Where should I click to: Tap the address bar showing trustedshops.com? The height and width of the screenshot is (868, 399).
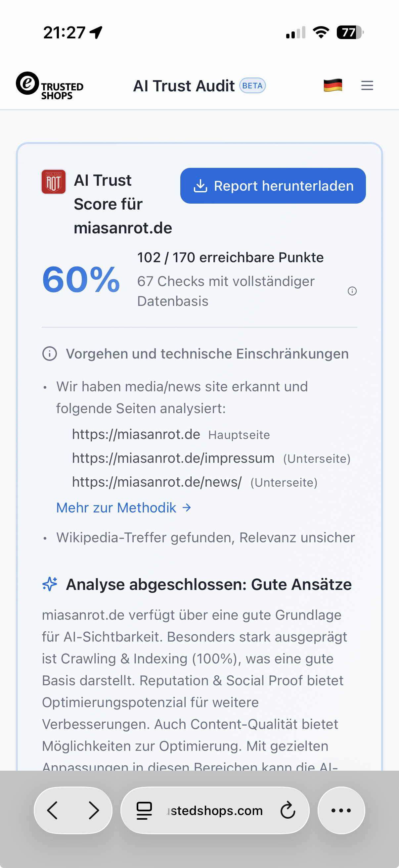pyautogui.click(x=215, y=810)
